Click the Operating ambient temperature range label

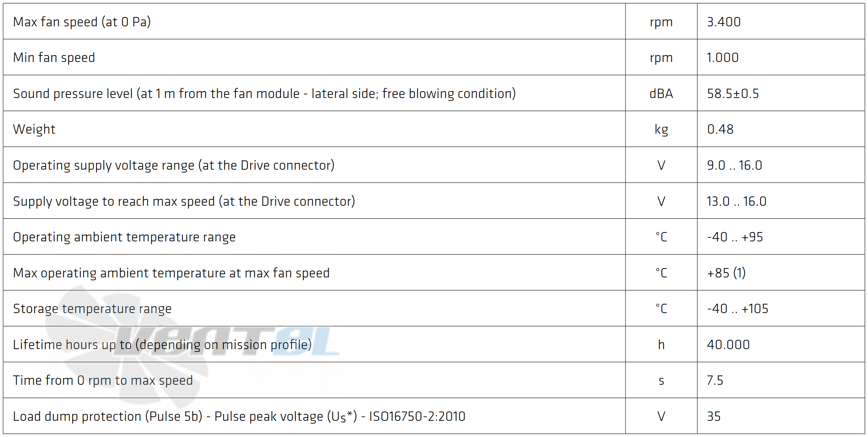[124, 237]
